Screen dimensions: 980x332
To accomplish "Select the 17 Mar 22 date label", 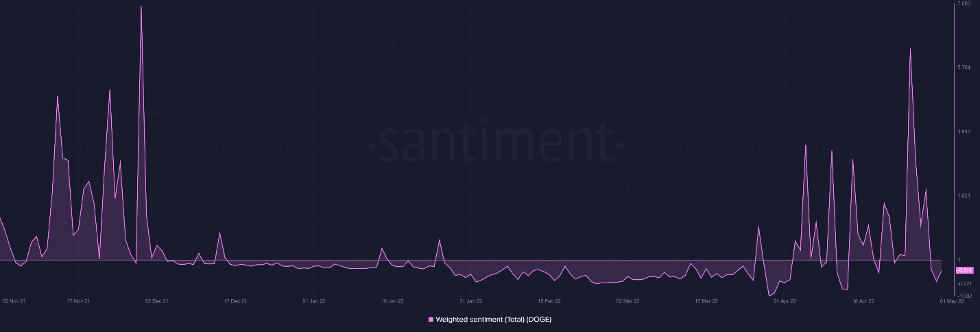I will 706,300.
